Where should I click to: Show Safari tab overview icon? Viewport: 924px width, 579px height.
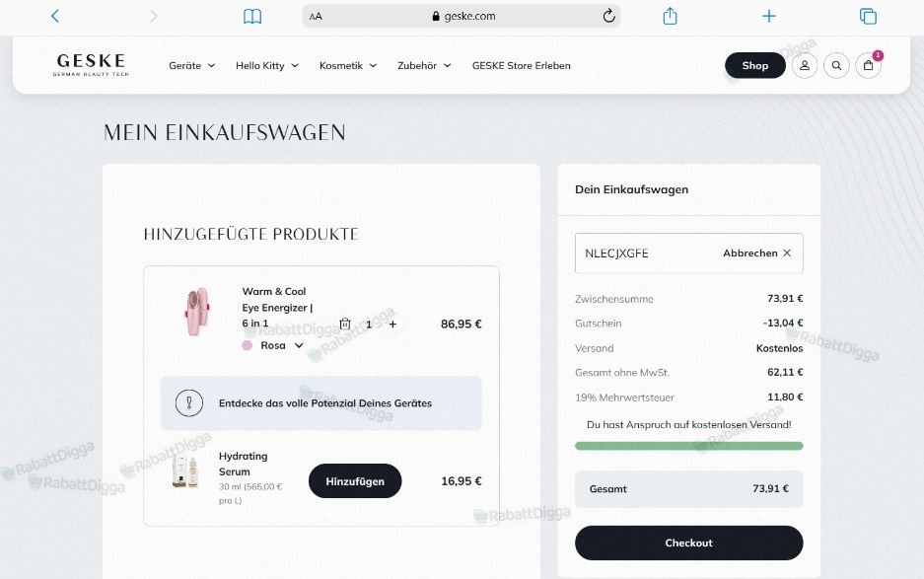pos(868,16)
